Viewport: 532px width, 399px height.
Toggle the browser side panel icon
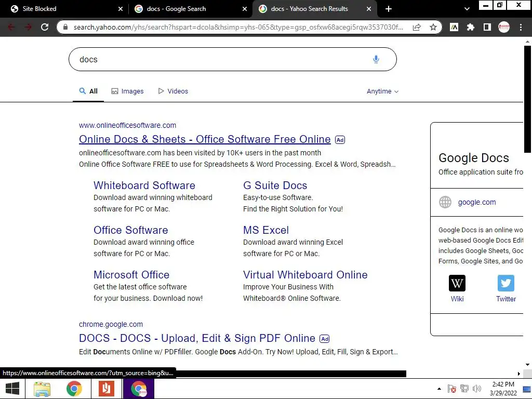tap(487, 27)
